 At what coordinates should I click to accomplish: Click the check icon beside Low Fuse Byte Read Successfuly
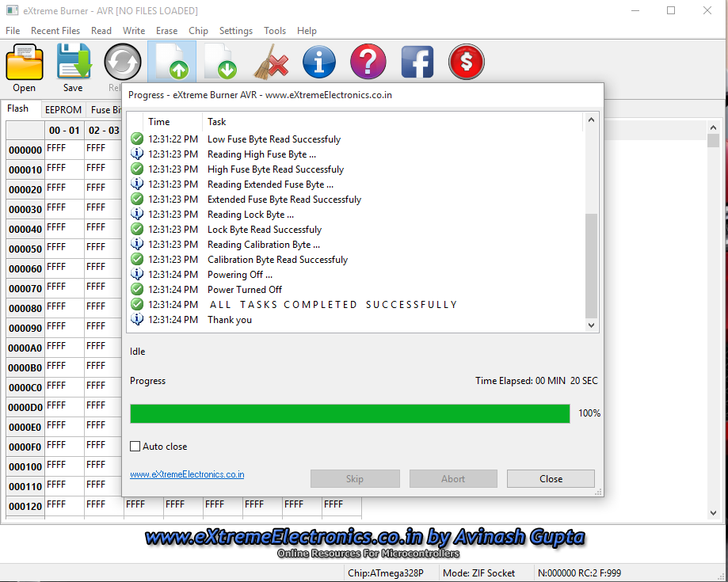pyautogui.click(x=137, y=139)
